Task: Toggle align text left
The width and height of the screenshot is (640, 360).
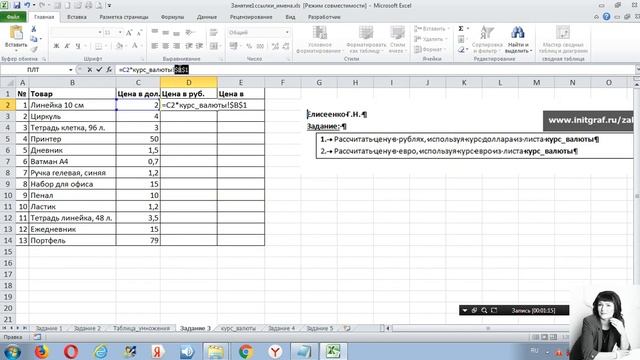Action: pyautogui.click(x=155, y=46)
